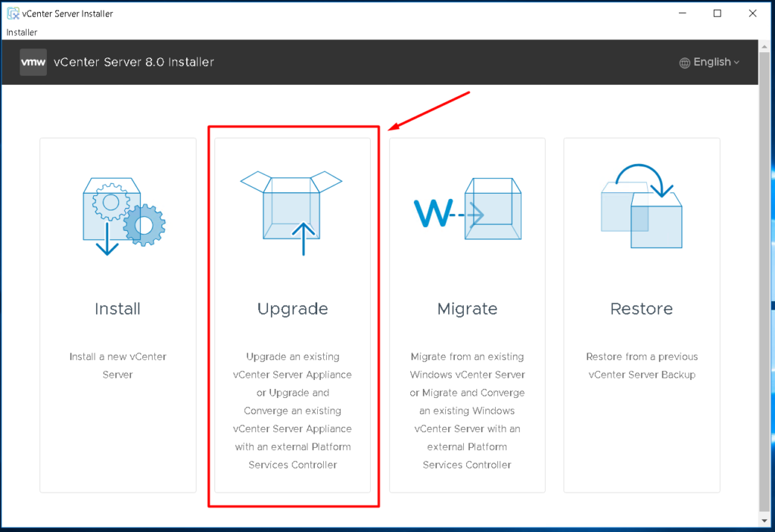Click the Restore backup icon
775x532 pixels.
[641, 210]
